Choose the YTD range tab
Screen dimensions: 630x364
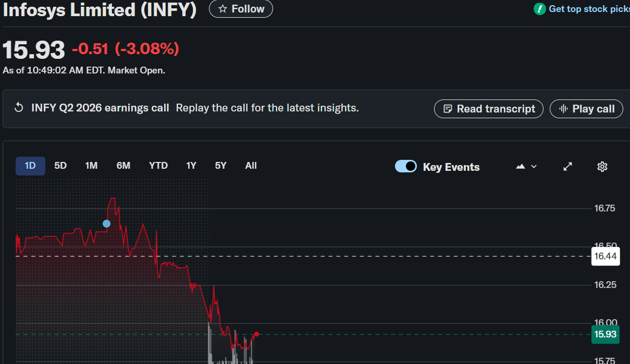point(158,166)
